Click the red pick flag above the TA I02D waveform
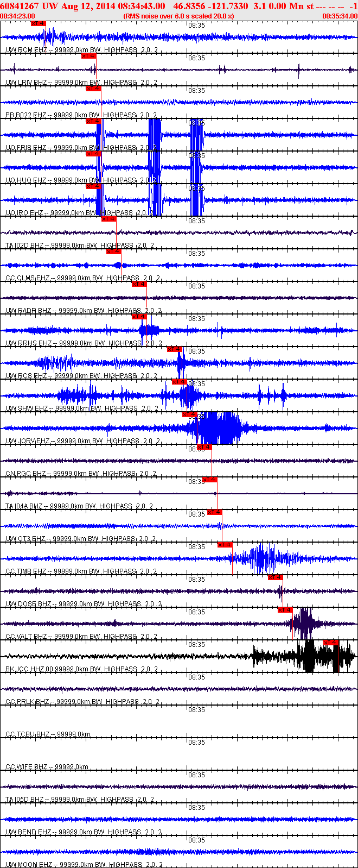 [109, 219]
